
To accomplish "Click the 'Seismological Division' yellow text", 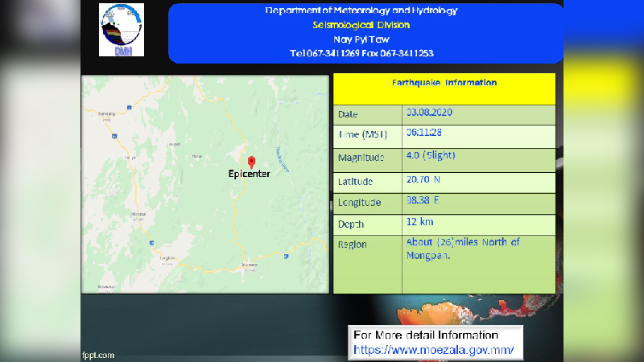I will tap(361, 25).
